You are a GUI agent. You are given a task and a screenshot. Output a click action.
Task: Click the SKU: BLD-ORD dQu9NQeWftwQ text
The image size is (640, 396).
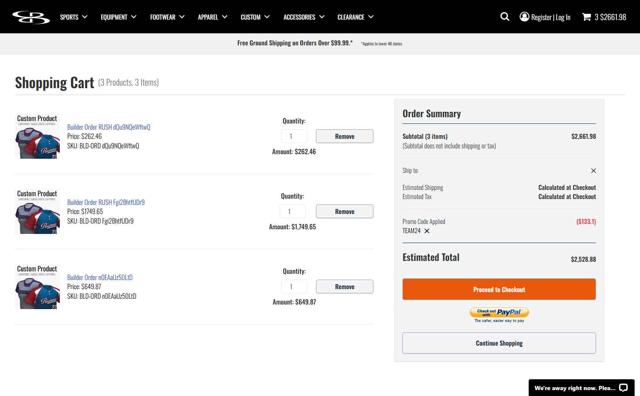(x=103, y=146)
